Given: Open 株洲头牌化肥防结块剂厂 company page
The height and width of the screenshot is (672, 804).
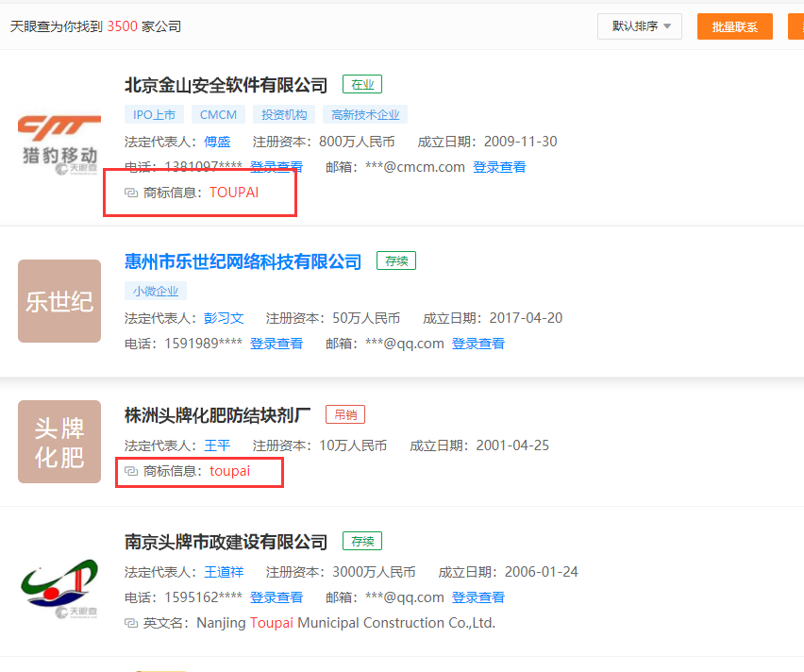Looking at the screenshot, I should point(217,414).
